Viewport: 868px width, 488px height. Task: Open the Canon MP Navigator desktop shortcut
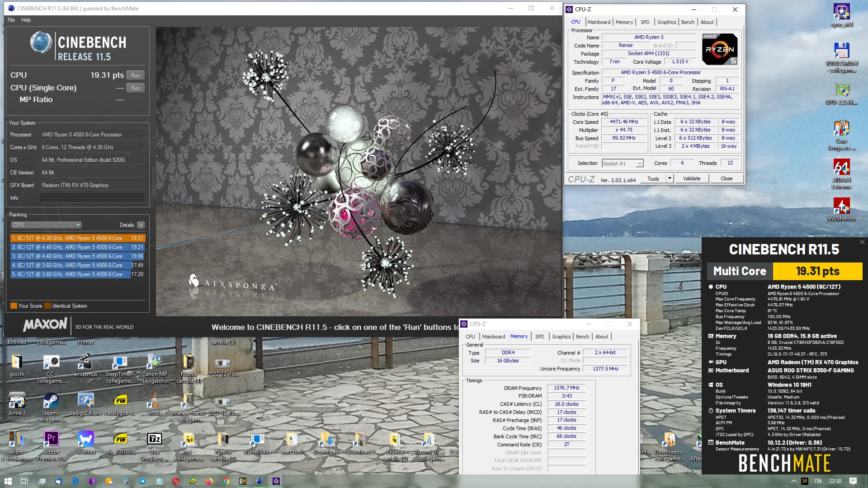point(154,368)
